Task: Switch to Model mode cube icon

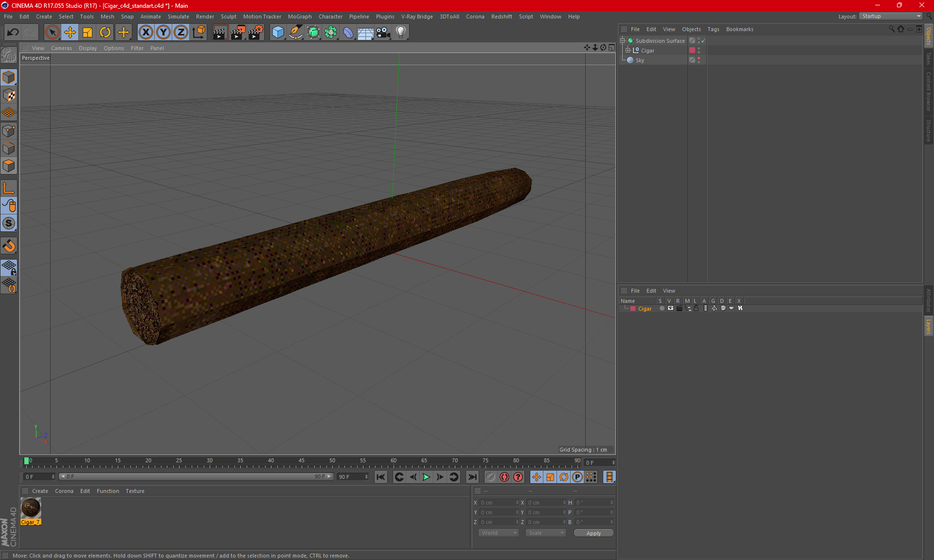Action: pyautogui.click(x=9, y=77)
